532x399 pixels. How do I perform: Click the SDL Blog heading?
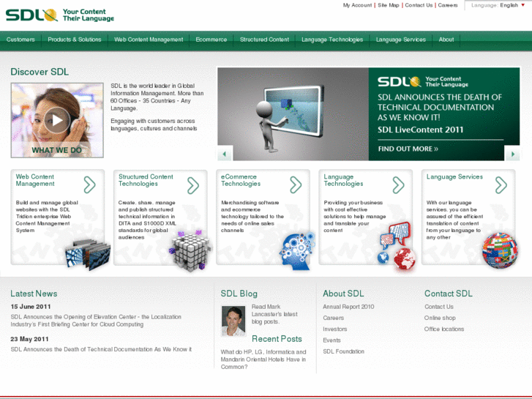point(239,294)
